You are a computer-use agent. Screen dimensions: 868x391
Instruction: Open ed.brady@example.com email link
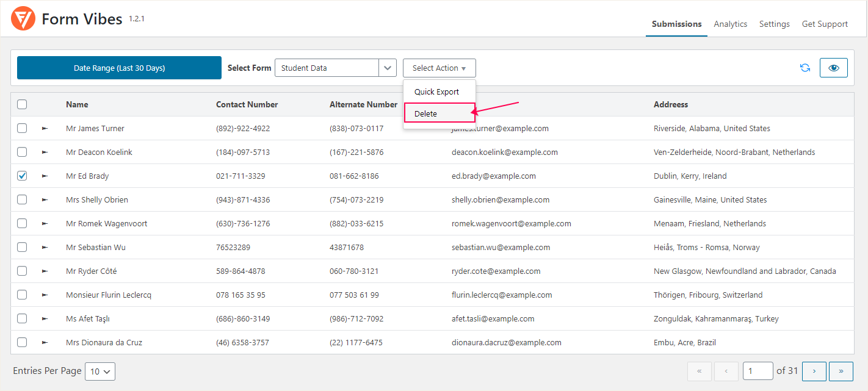point(494,176)
